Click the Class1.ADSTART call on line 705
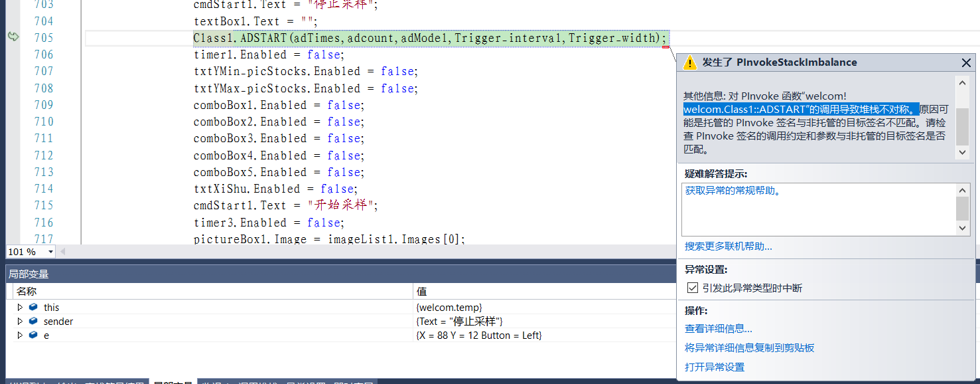The image size is (980, 384). (x=429, y=38)
